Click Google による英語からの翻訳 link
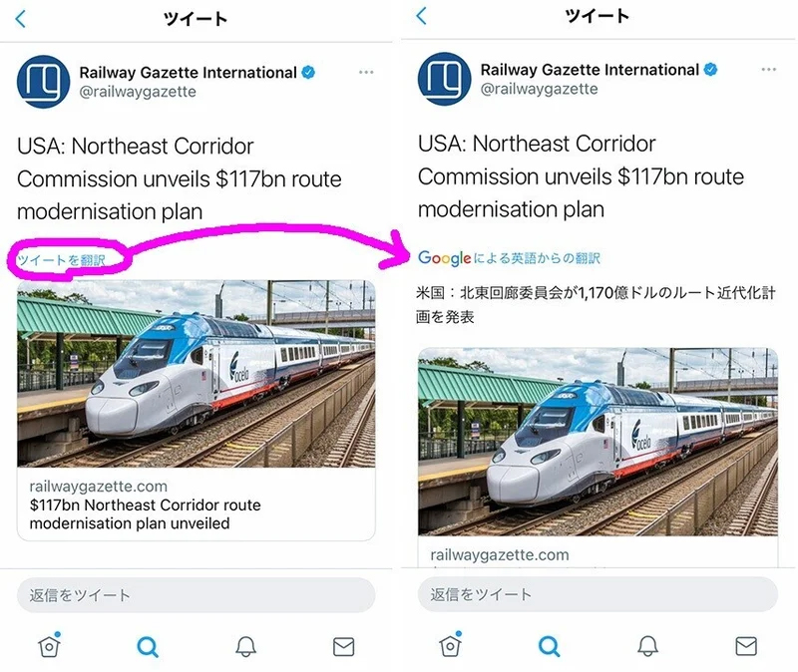Image resolution: width=798 pixels, height=672 pixels. pyautogui.click(x=509, y=258)
